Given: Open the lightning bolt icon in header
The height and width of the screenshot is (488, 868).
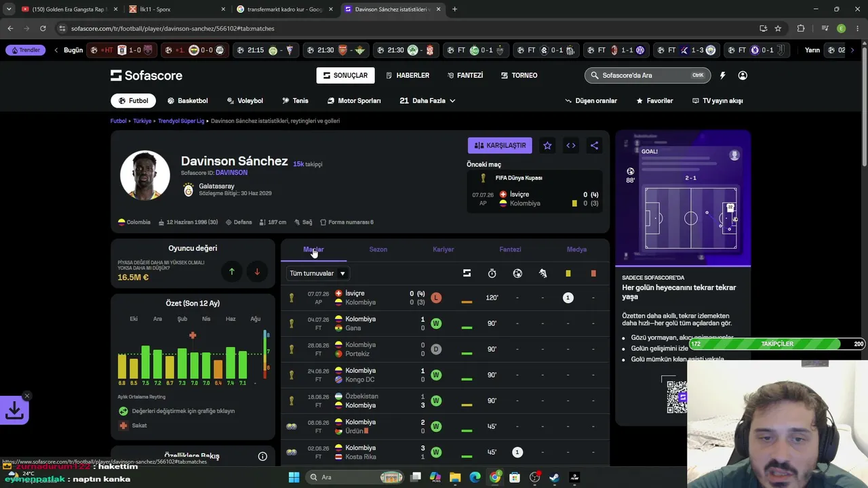Looking at the screenshot, I should coord(722,75).
